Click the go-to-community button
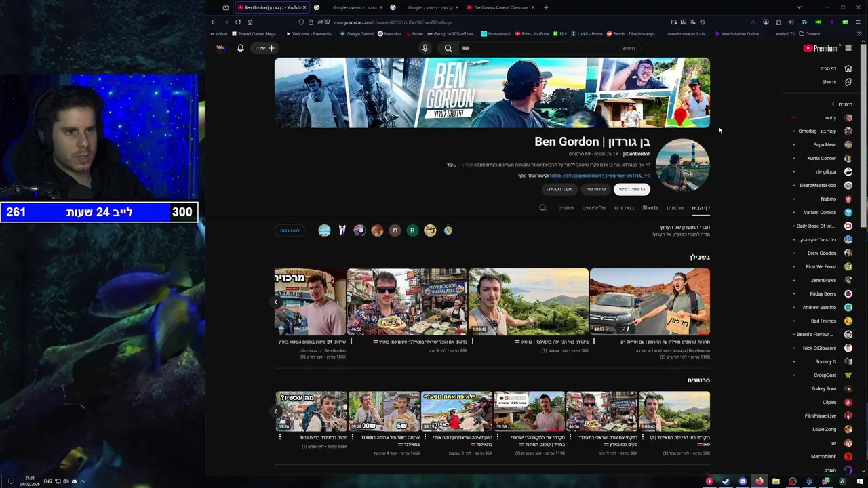 (x=560, y=189)
